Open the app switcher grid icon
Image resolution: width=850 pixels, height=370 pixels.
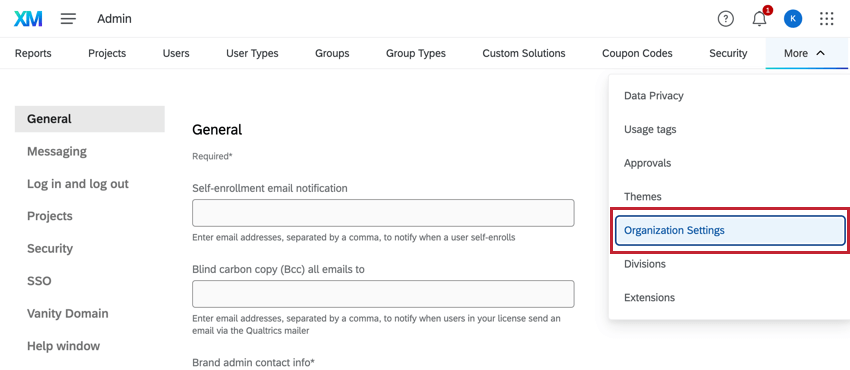coord(827,19)
